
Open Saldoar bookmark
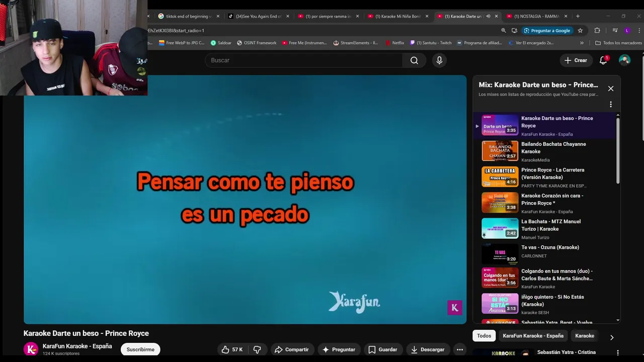pyautogui.click(x=221, y=43)
